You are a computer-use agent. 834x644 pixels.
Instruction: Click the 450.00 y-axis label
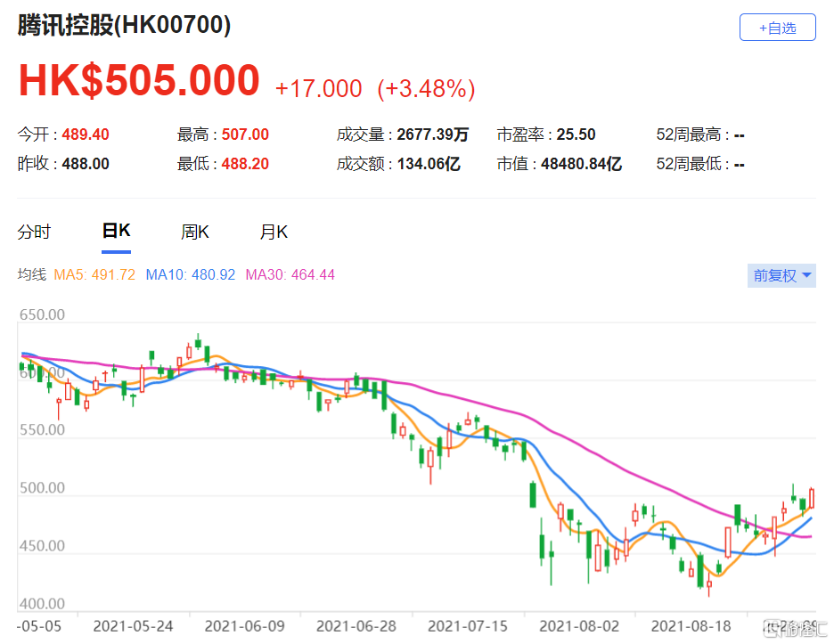tap(42, 546)
